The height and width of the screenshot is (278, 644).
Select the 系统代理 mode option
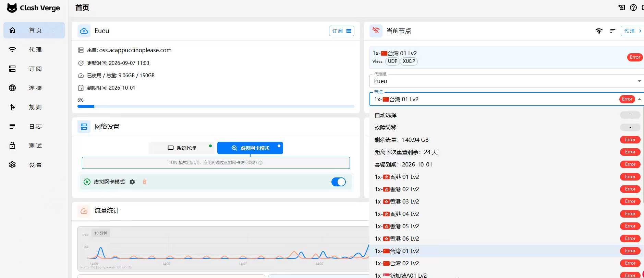[182, 148]
